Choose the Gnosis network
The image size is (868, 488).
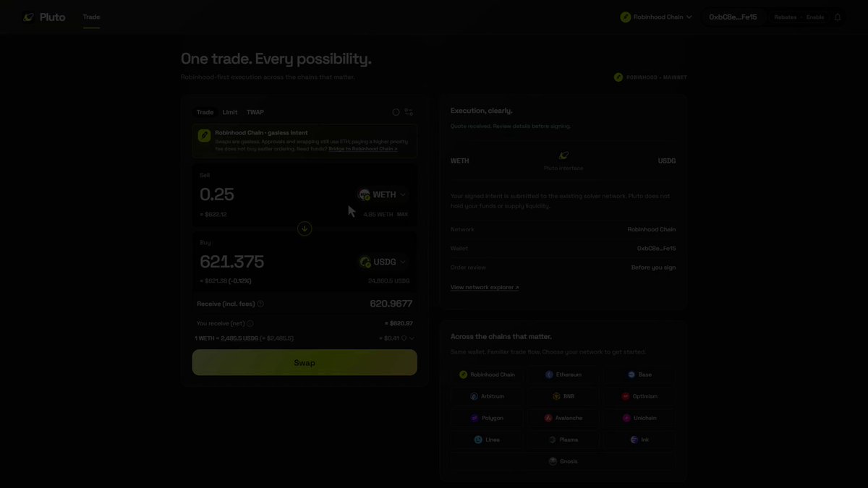[563, 461]
